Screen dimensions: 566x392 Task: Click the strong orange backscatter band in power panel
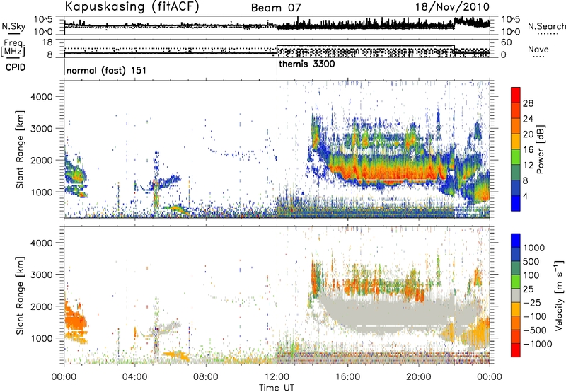[x=390, y=171]
